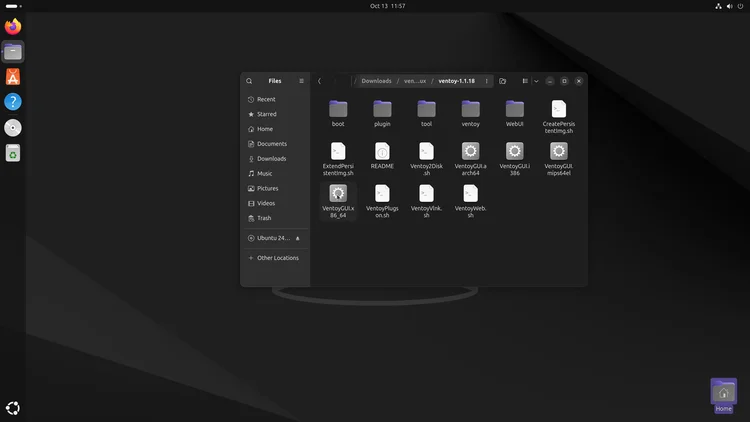Image resolution: width=750 pixels, height=422 pixels.
Task: Open Help from the dock
Action: tap(13, 102)
